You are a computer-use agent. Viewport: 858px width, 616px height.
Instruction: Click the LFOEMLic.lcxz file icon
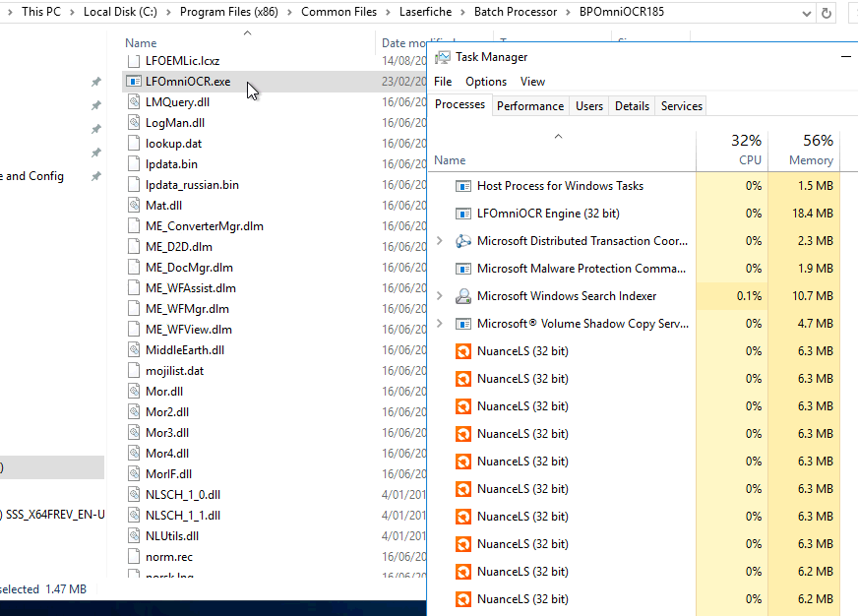point(134,61)
